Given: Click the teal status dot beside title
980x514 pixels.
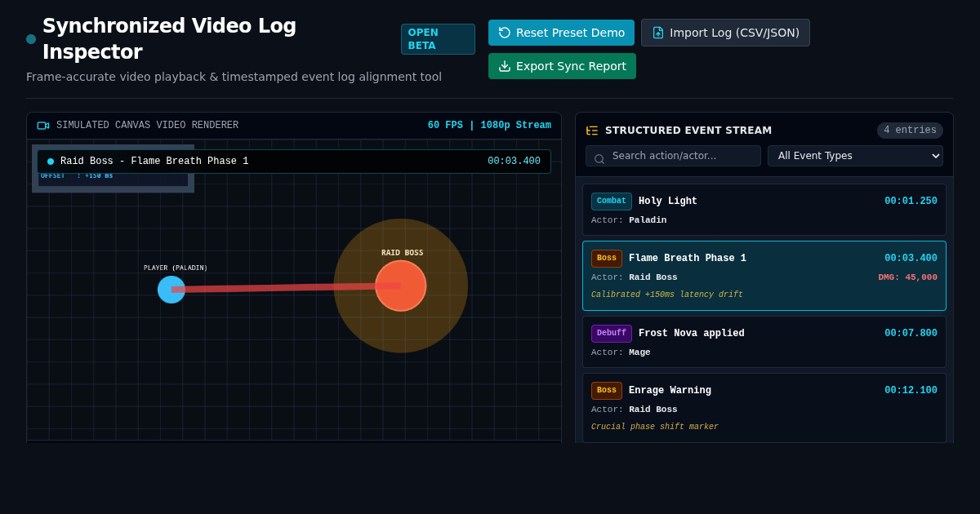Looking at the screenshot, I should point(31,39).
